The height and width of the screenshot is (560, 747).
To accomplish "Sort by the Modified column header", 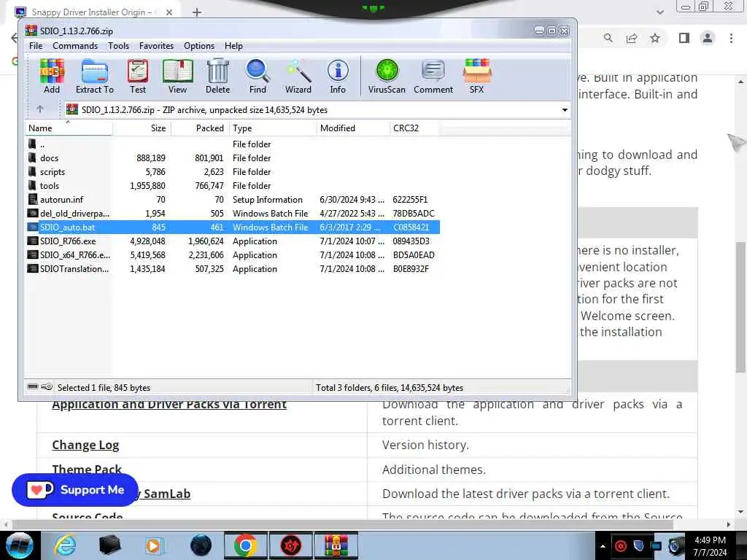I will [353, 128].
